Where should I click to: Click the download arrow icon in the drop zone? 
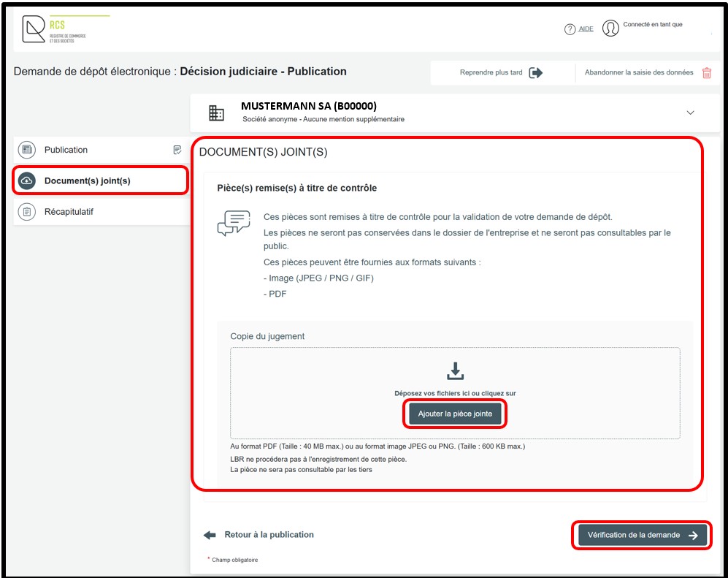pyautogui.click(x=455, y=371)
